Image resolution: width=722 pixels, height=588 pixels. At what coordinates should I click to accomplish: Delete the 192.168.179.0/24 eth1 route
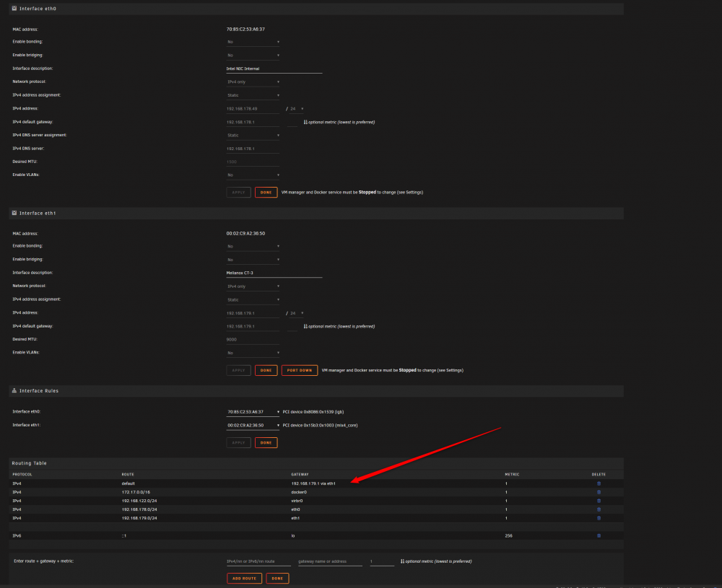(x=599, y=518)
